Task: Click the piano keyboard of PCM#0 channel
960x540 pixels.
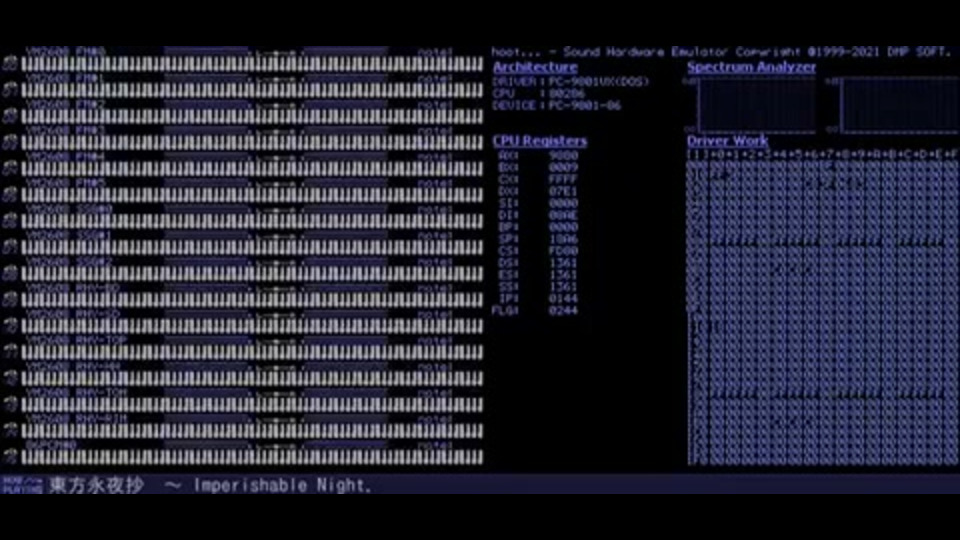Action: 252,457
